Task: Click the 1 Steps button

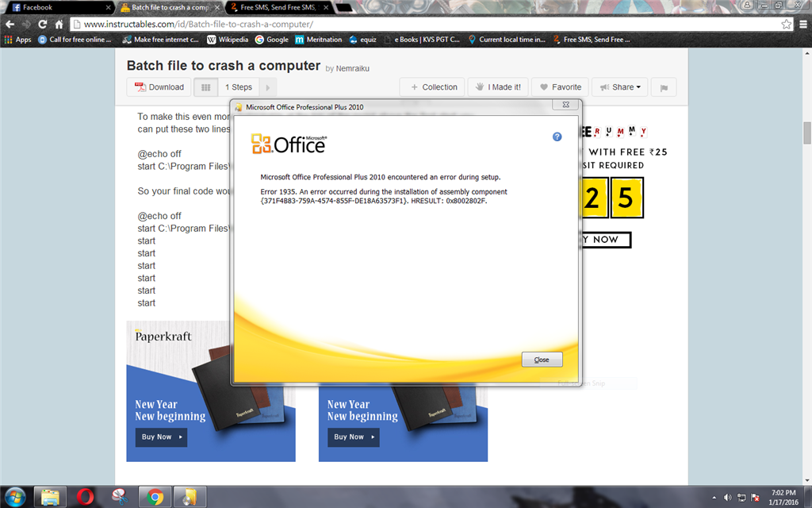Action: (x=238, y=87)
